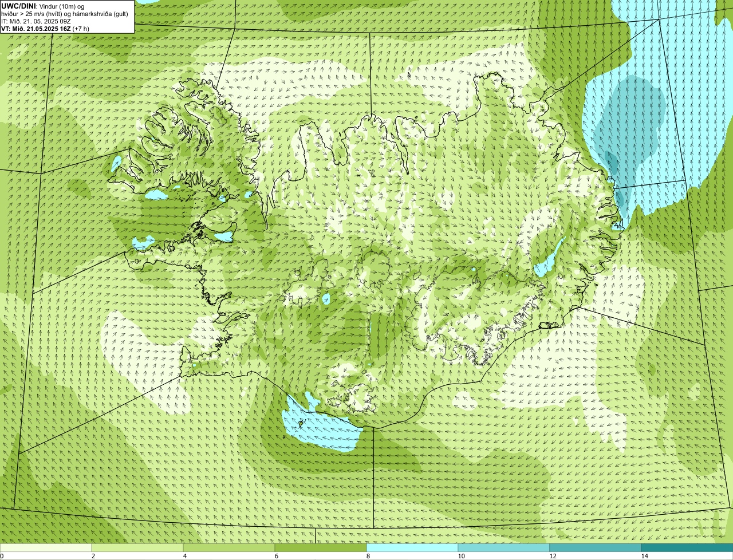The height and width of the screenshot is (560, 733).
Task: Click the '8' label on the color scale
Action: click(x=368, y=556)
